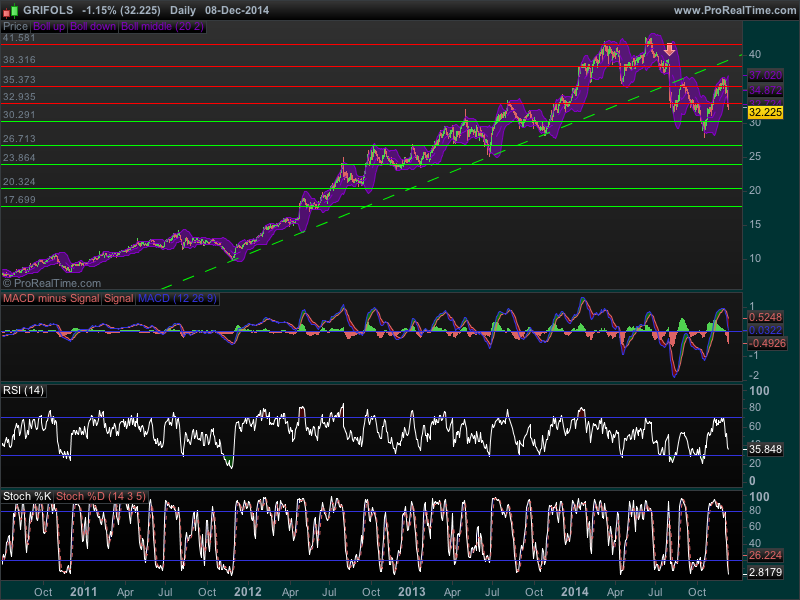This screenshot has width=800, height=600.
Task: Click the 38.316 level label
Action: pos(19,60)
